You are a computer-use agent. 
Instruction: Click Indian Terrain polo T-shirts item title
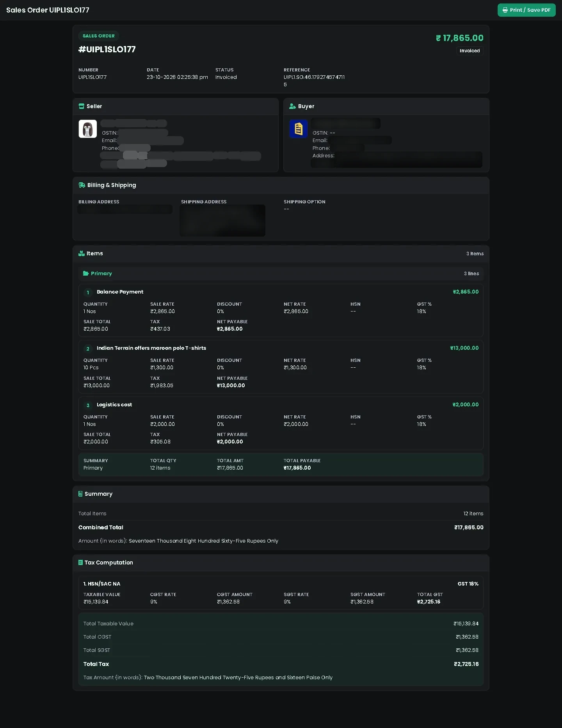coord(151,348)
